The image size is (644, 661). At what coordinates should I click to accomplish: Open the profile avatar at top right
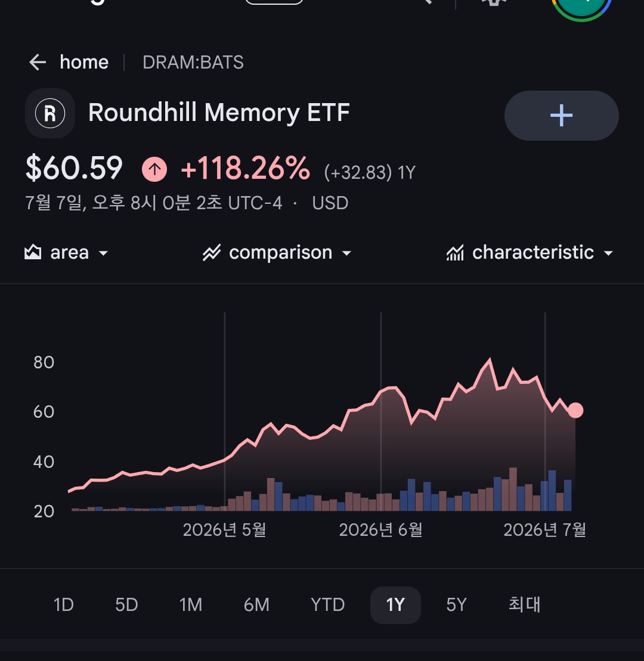click(x=582, y=4)
